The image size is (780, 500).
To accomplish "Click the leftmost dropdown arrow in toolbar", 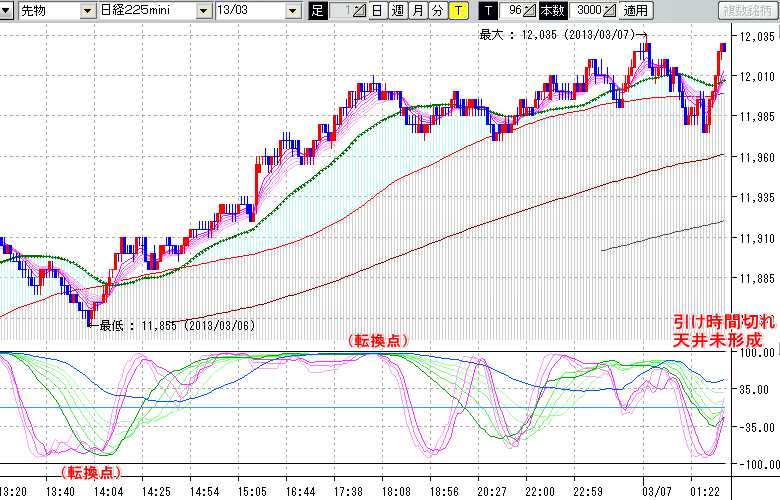I will coord(8,11).
